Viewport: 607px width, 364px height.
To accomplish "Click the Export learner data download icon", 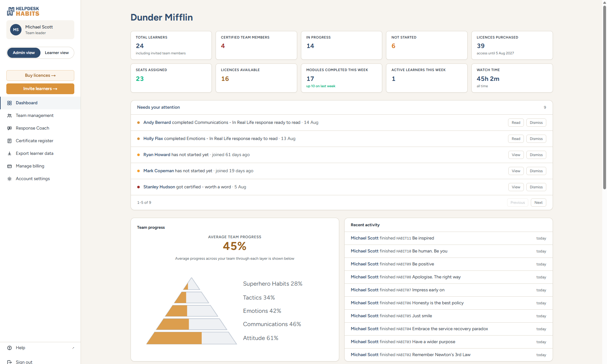I will click(9, 154).
